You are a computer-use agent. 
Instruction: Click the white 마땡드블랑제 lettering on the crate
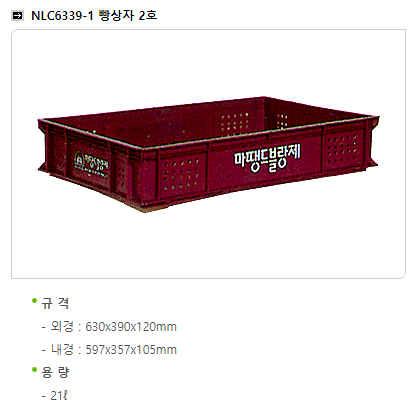click(x=267, y=158)
